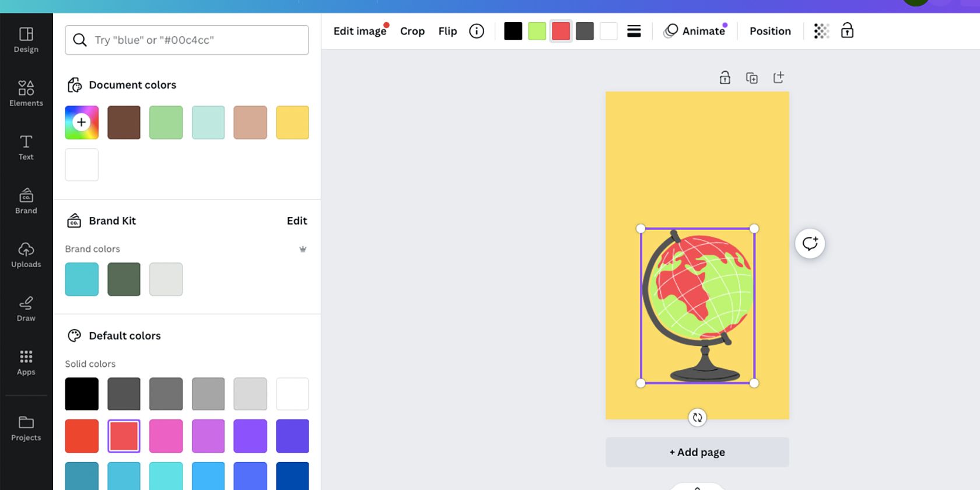Click the Add page button
Screen dimensions: 980x490
pos(697,452)
